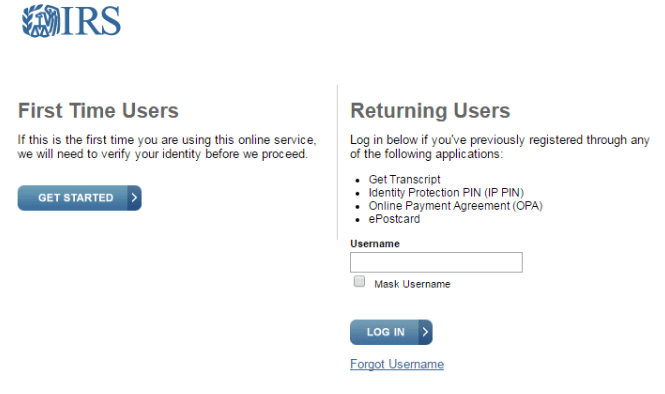Select the Get Transcript list item

pos(404,179)
